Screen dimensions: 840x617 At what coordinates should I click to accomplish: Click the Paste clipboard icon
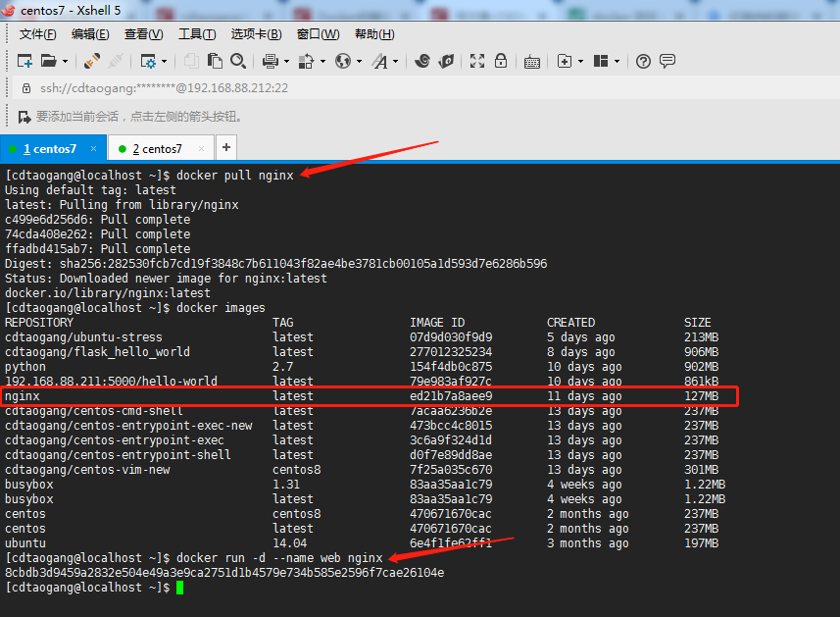[215, 61]
